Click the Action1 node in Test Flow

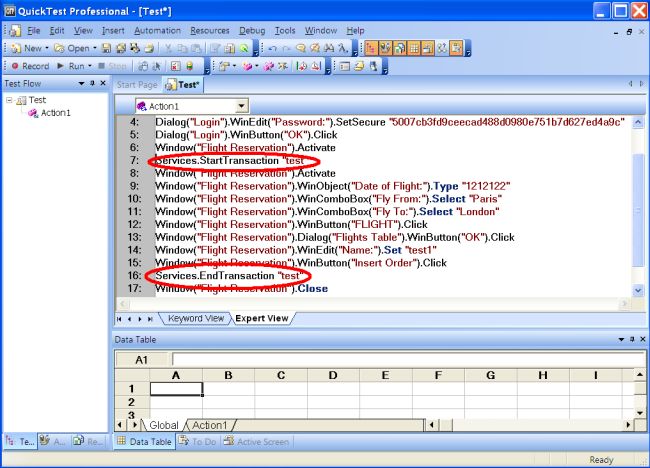click(56, 113)
